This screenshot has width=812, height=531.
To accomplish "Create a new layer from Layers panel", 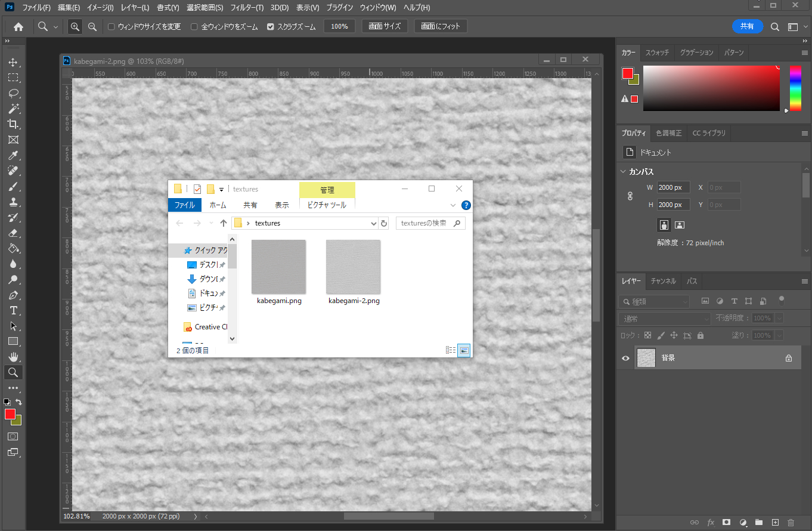I will pos(775,522).
